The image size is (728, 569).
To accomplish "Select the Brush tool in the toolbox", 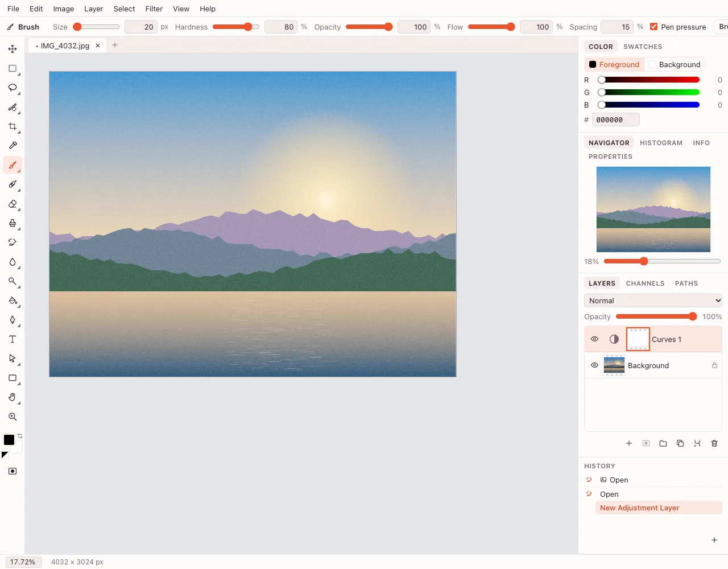I will pyautogui.click(x=13, y=165).
